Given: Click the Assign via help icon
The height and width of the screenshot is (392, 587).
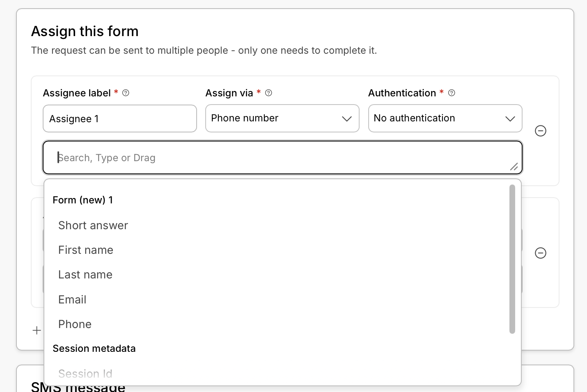Looking at the screenshot, I should 268,93.
